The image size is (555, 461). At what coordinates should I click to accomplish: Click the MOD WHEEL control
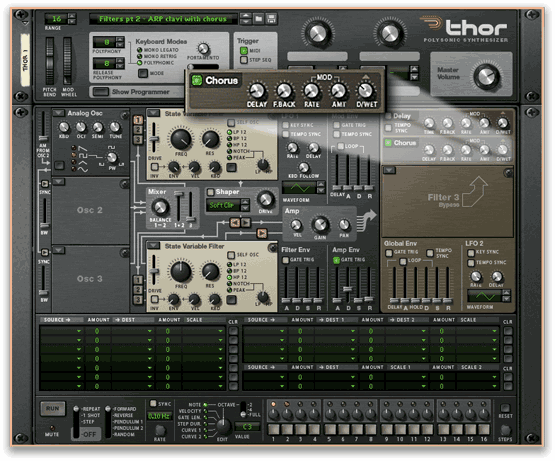coord(67,61)
